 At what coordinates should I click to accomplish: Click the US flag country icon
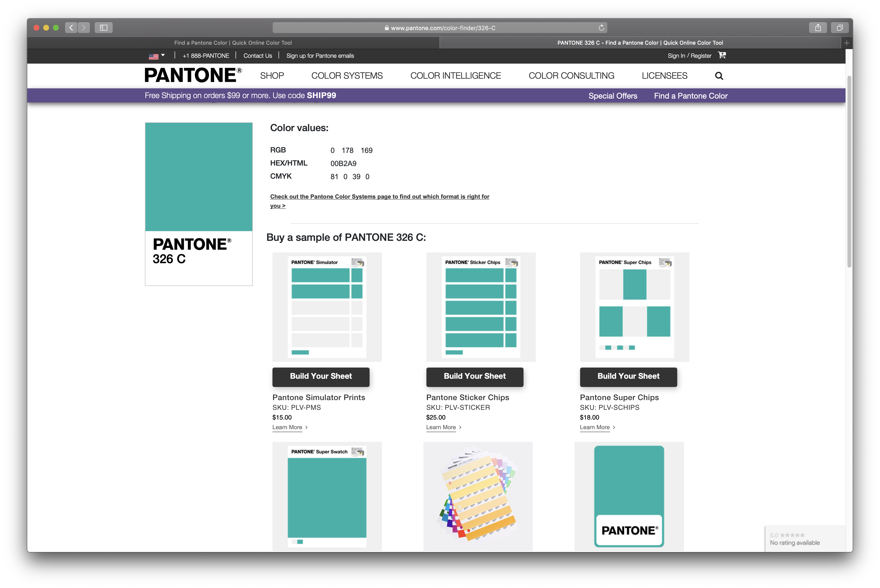coord(153,56)
